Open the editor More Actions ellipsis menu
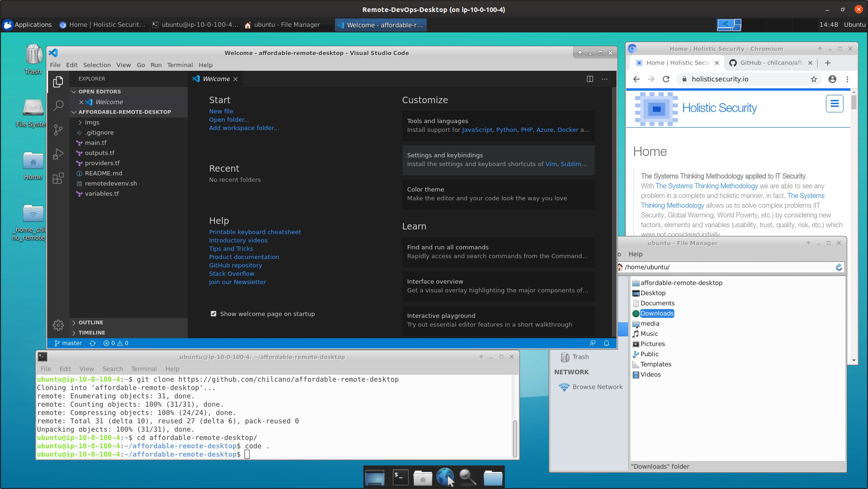The height and width of the screenshot is (489, 868). 605,79
